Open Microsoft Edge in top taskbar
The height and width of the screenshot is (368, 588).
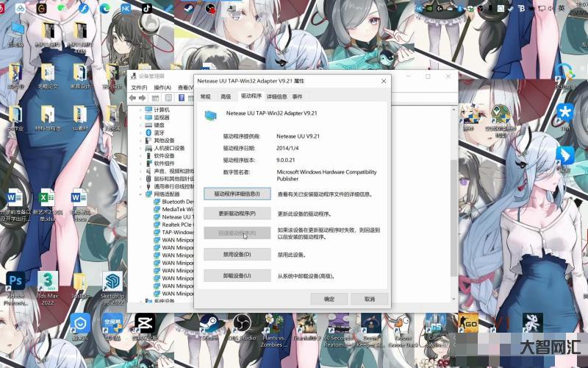[x=104, y=8]
